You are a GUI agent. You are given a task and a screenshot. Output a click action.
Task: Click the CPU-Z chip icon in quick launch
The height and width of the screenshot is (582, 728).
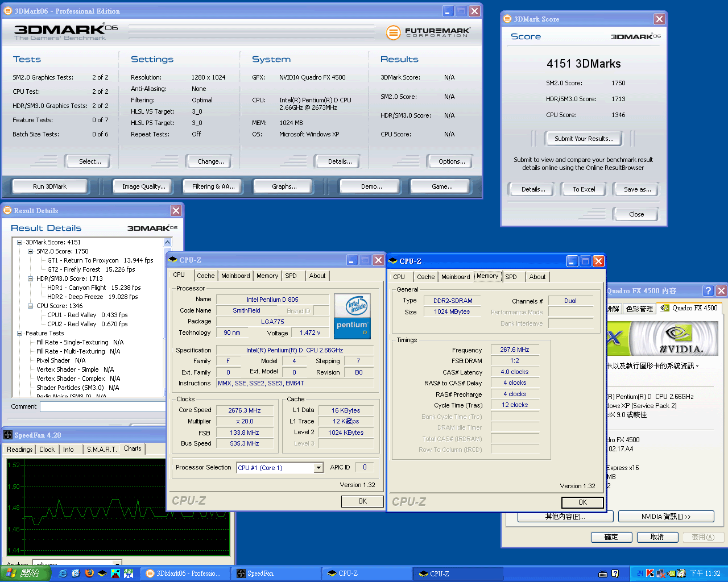click(x=102, y=573)
